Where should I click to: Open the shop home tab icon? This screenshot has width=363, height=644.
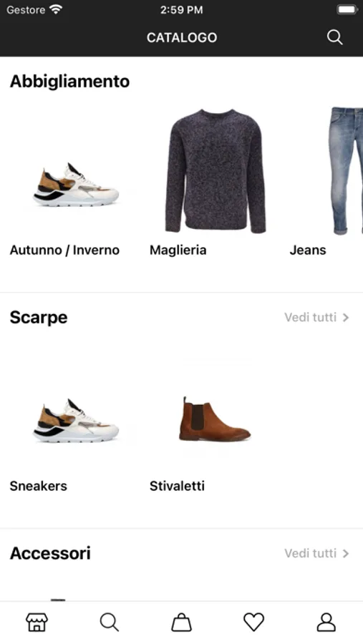(x=37, y=623)
